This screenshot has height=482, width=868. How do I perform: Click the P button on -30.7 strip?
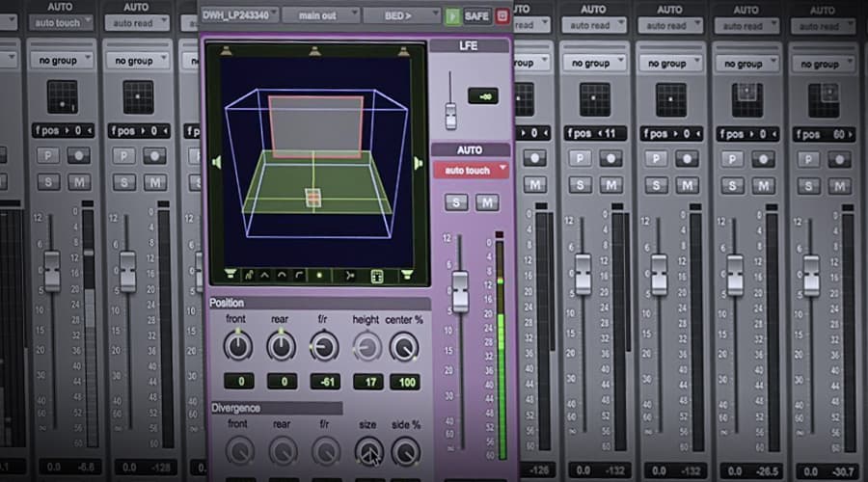coord(809,160)
